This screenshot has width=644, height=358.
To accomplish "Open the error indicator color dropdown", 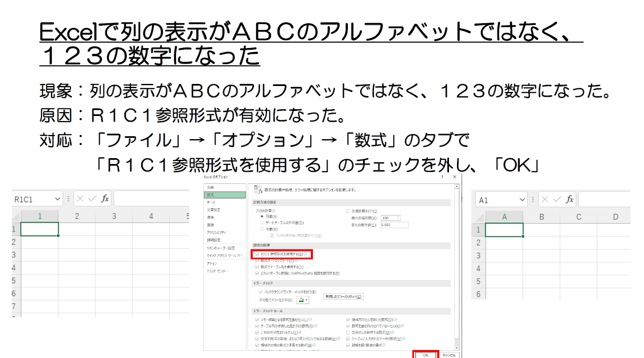I will (x=303, y=300).
